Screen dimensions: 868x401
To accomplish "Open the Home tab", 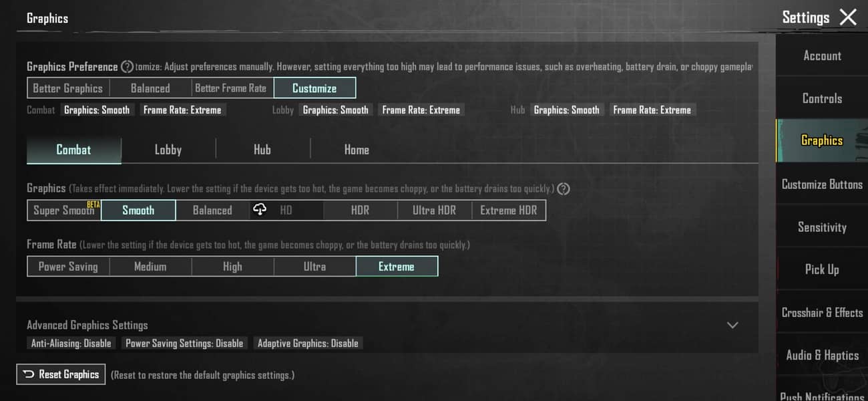I will pos(357,150).
